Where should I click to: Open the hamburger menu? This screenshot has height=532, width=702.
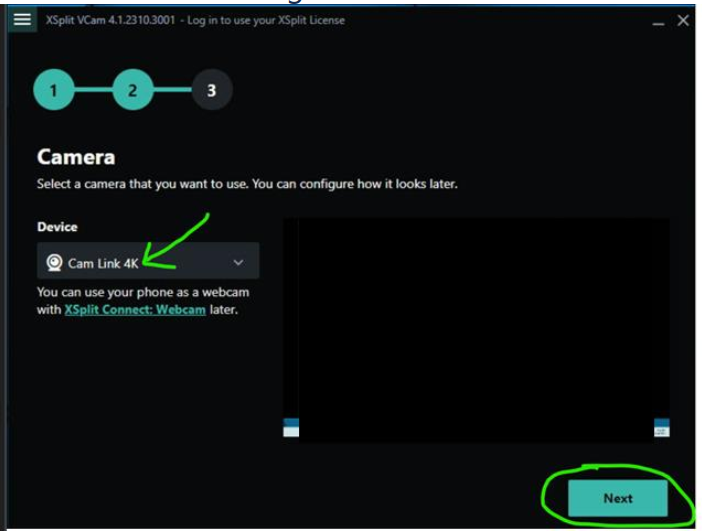(22, 19)
